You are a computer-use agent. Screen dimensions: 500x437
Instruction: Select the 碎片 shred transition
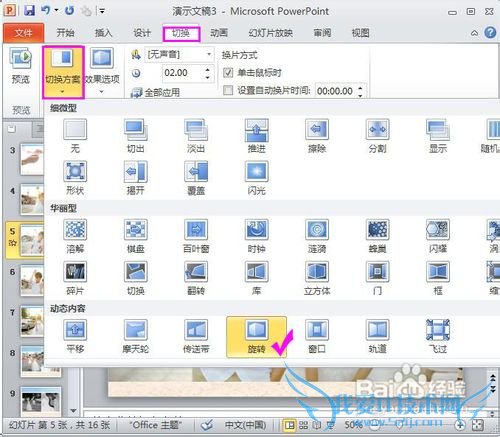click(75, 279)
